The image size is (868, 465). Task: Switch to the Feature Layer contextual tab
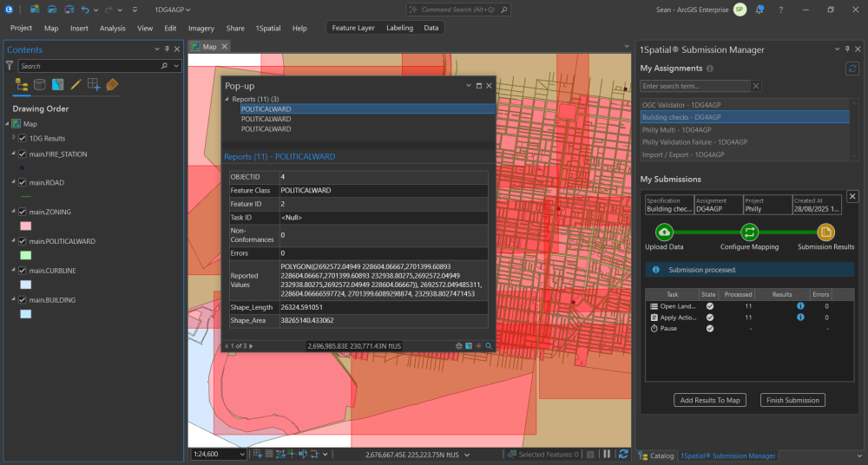pyautogui.click(x=353, y=29)
